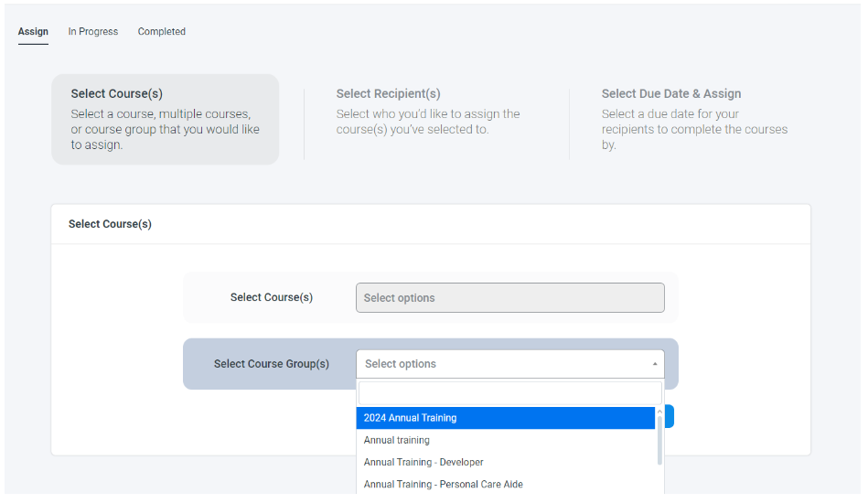The width and height of the screenshot is (868, 503).
Task: Open the Select Due Date & Assign step
Action: [x=694, y=119]
